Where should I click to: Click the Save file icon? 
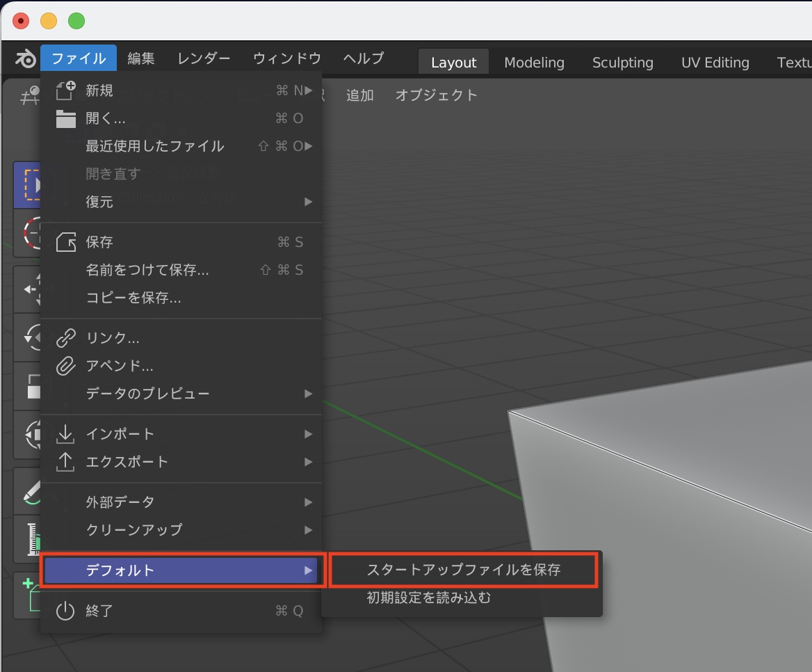65,242
